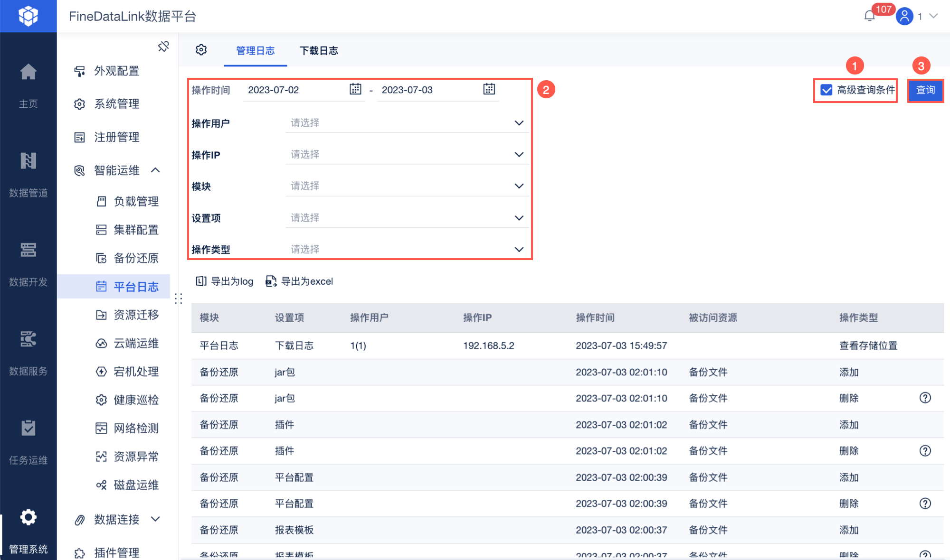Open the end date calendar picker
Image resolution: width=950 pixels, height=560 pixels.
click(489, 89)
